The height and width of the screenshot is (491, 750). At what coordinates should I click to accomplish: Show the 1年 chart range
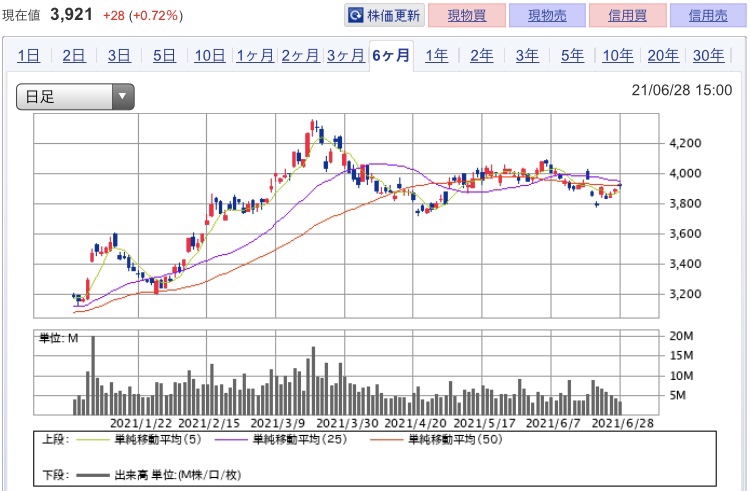436,55
